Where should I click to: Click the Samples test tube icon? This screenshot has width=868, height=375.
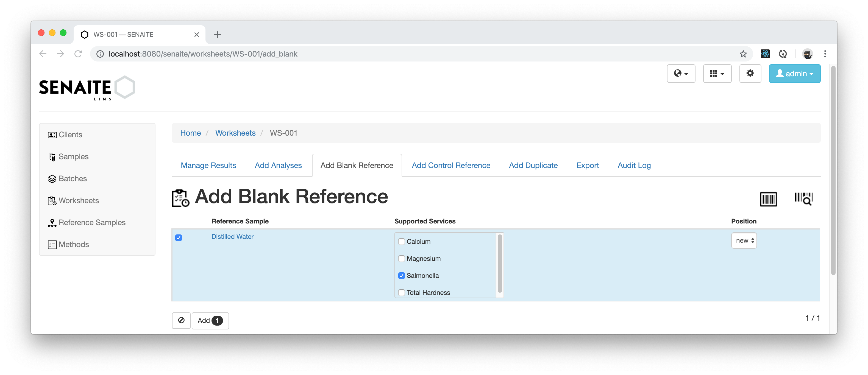click(x=52, y=156)
